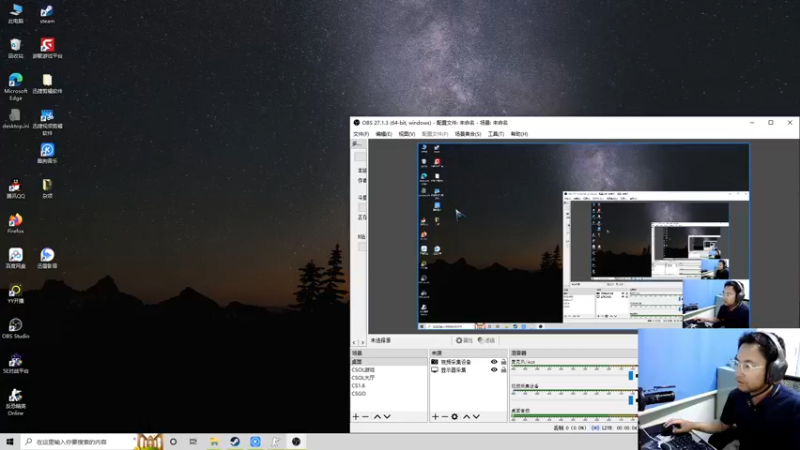Click the Filters button on source toolbar
This screenshot has width=800, height=450.
486,340
